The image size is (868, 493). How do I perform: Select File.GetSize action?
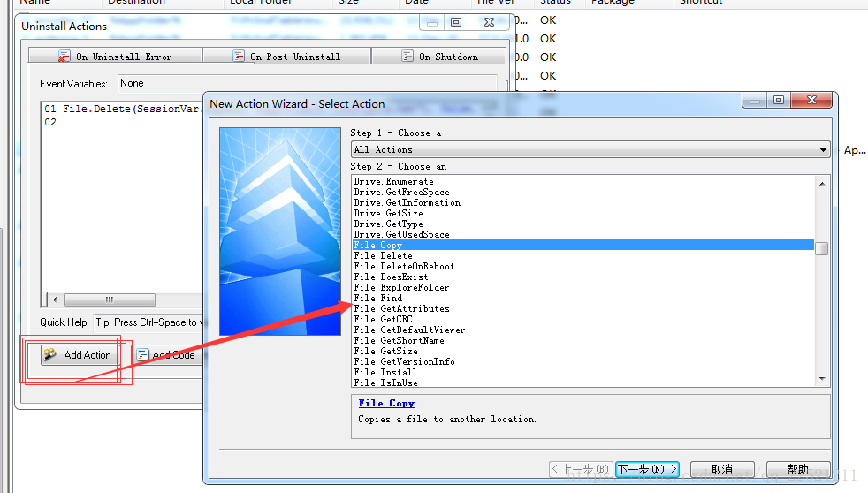pyautogui.click(x=386, y=351)
